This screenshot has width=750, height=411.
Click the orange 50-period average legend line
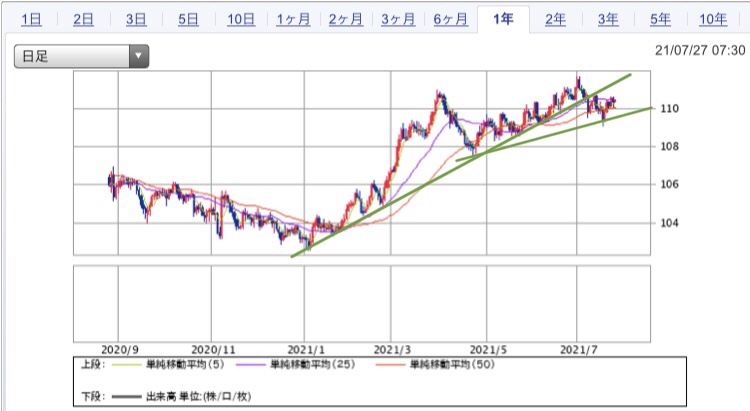pos(390,365)
